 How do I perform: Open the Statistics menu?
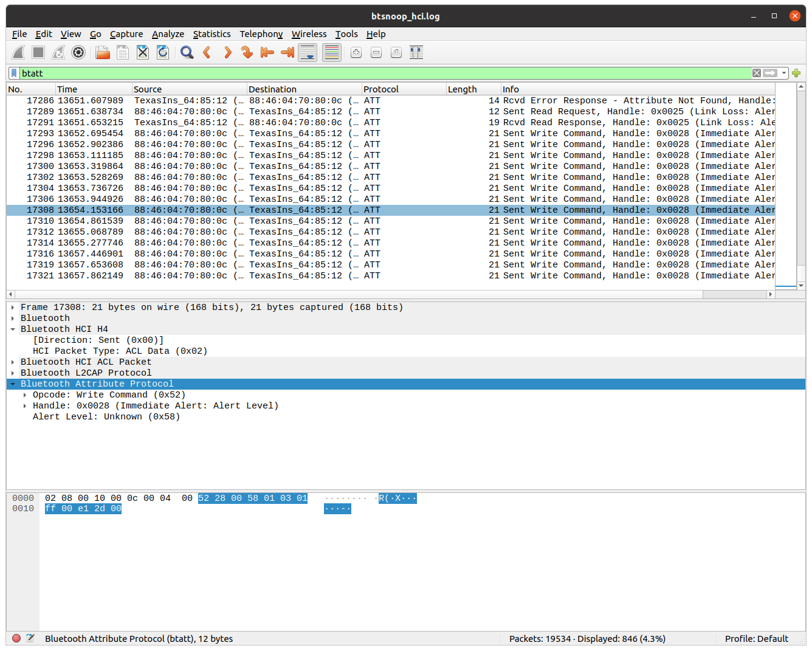[x=212, y=34]
